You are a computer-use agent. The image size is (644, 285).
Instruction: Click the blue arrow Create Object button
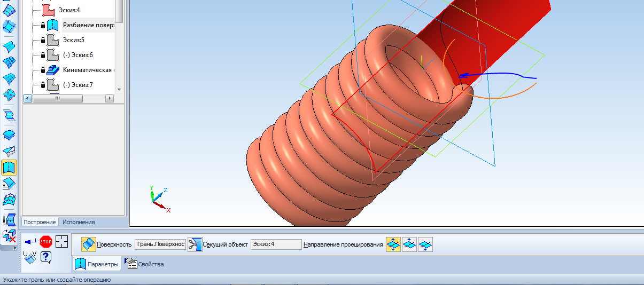coord(30,242)
